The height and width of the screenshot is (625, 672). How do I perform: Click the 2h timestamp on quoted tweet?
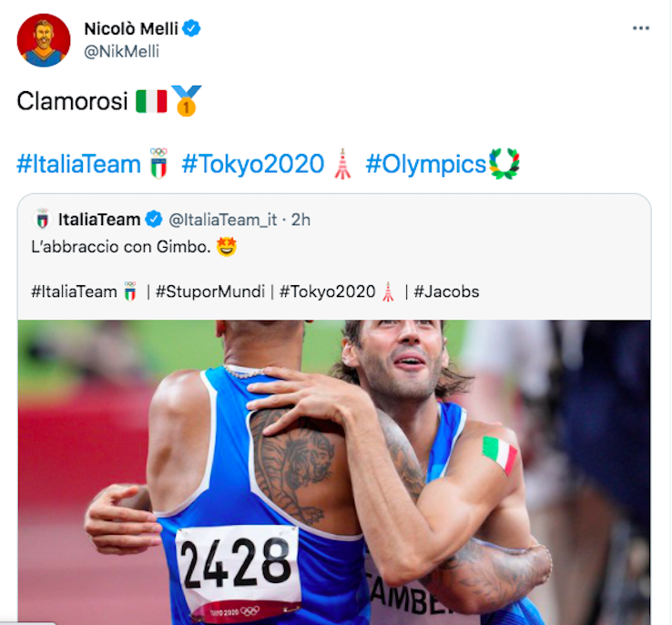[x=300, y=220]
